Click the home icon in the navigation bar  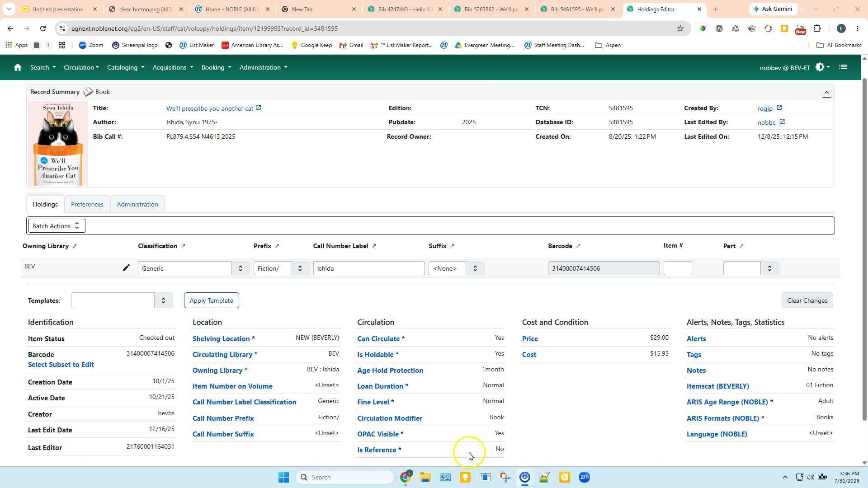tap(18, 67)
